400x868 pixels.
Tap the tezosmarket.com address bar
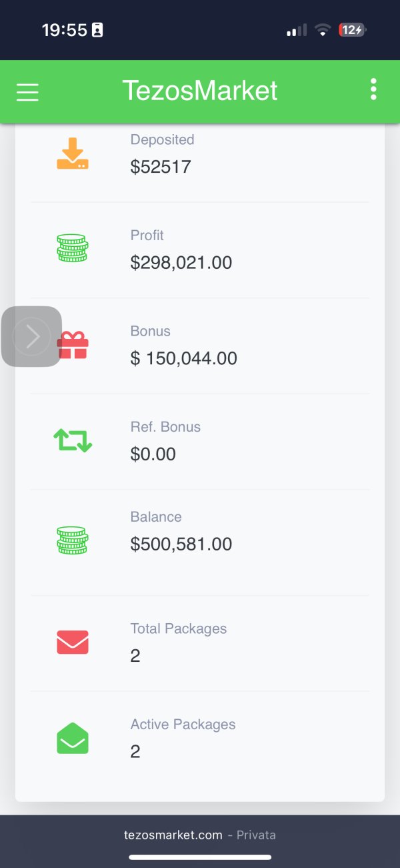point(199,835)
